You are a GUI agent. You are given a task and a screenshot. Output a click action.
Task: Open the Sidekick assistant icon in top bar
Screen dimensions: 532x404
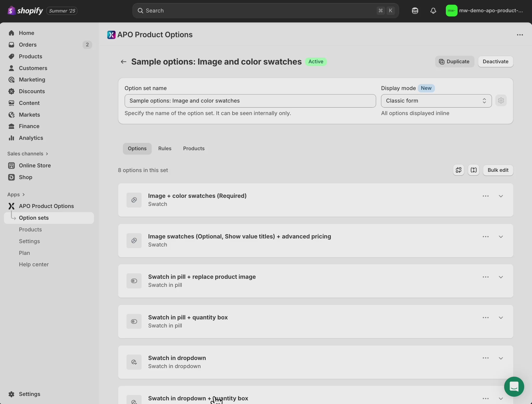(415, 11)
